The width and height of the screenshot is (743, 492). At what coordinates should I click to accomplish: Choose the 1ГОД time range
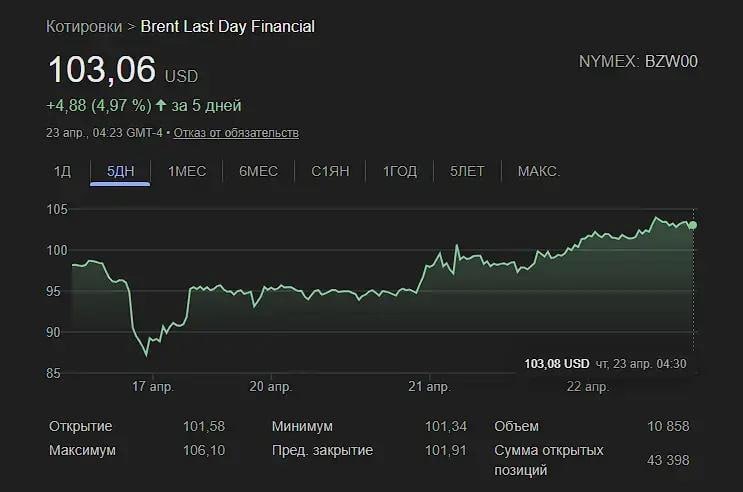(400, 172)
